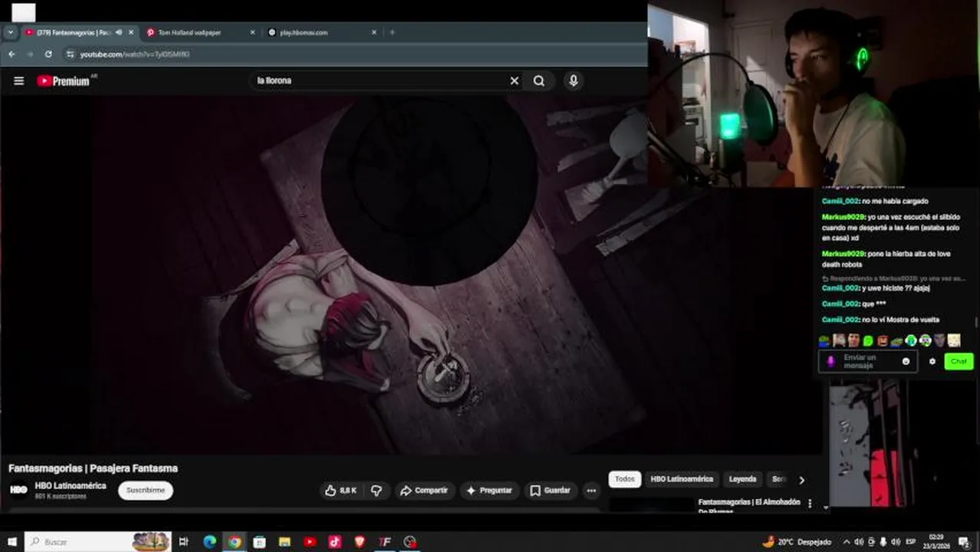This screenshot has height=552, width=980.
Task: Open Fantasmagorías El Almohadón suggested video
Action: [x=748, y=505]
